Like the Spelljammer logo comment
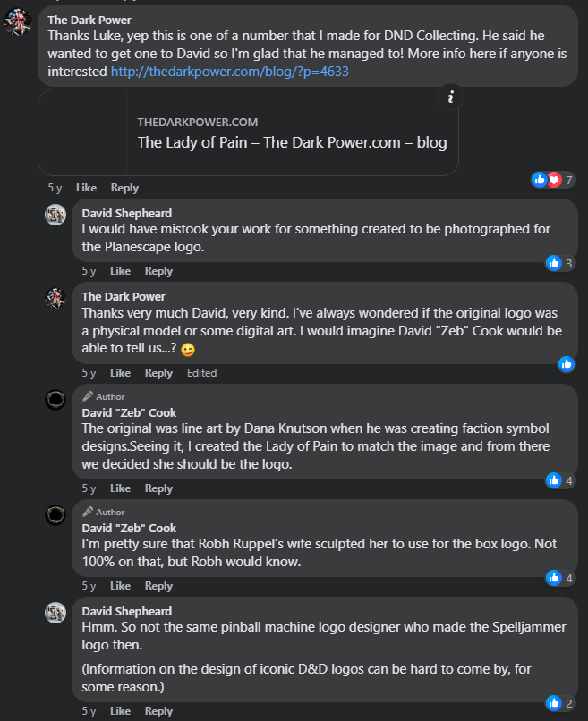Viewport: 588px width, 721px height. (x=120, y=711)
